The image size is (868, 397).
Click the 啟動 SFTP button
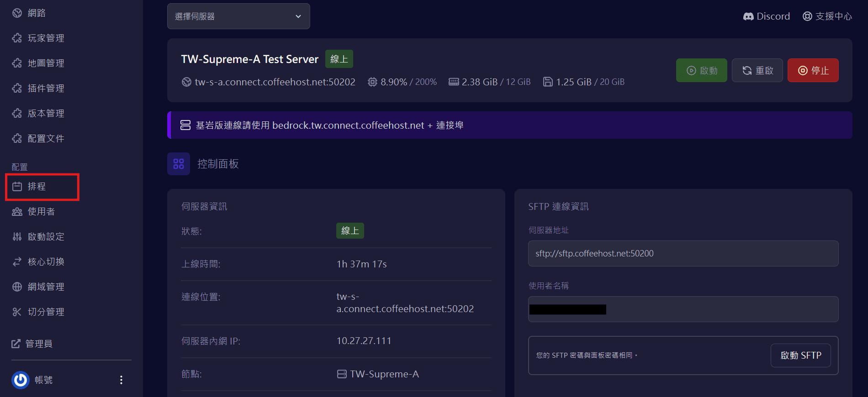[801, 355]
